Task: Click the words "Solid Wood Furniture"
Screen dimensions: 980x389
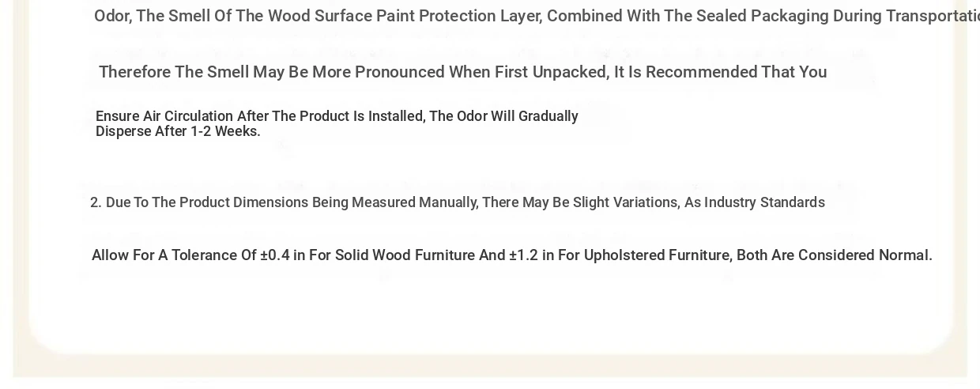Action: click(x=405, y=255)
